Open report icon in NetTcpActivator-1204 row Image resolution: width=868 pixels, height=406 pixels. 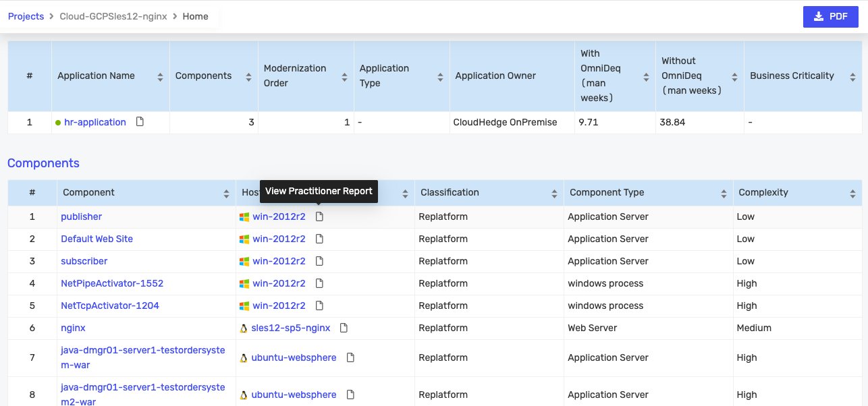(320, 306)
